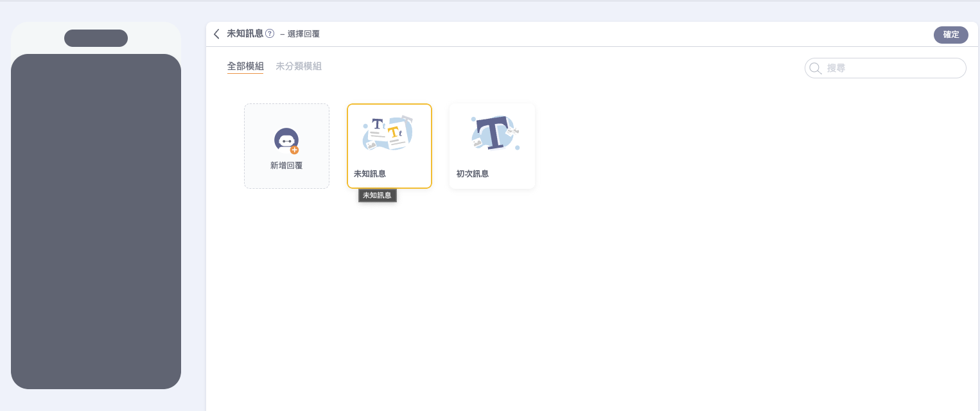Image resolution: width=980 pixels, height=411 pixels.
Task: Switch to the 全部模組 tab
Action: click(245, 66)
